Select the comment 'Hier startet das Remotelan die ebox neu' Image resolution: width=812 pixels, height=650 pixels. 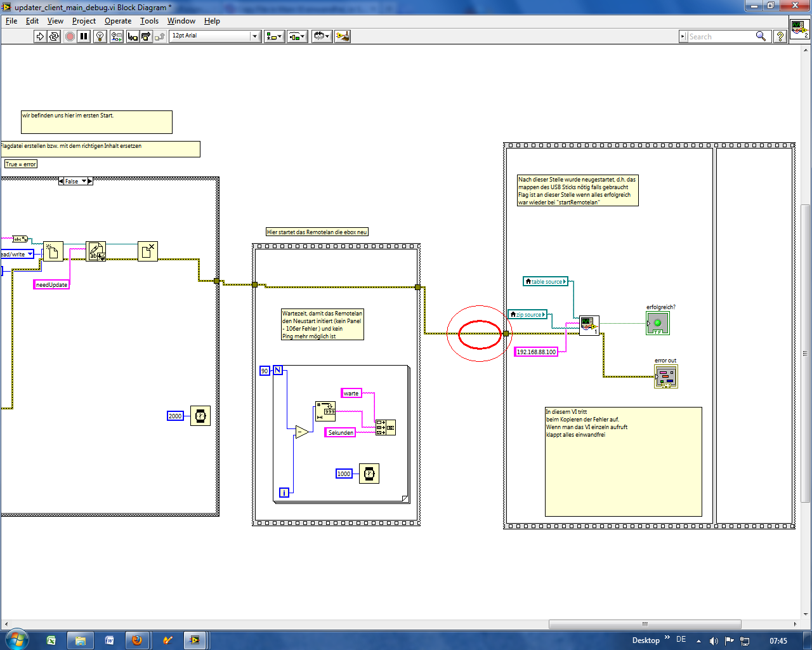click(x=317, y=232)
